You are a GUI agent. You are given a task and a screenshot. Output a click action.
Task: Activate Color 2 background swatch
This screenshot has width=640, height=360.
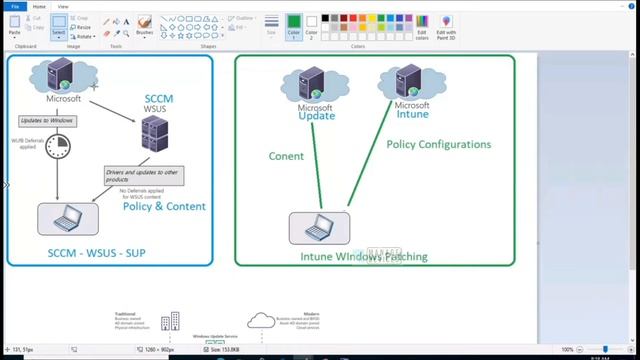(x=311, y=27)
